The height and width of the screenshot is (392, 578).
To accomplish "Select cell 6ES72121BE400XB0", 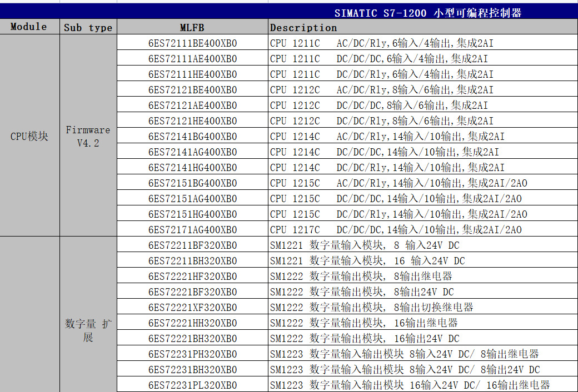I will [x=192, y=89].
